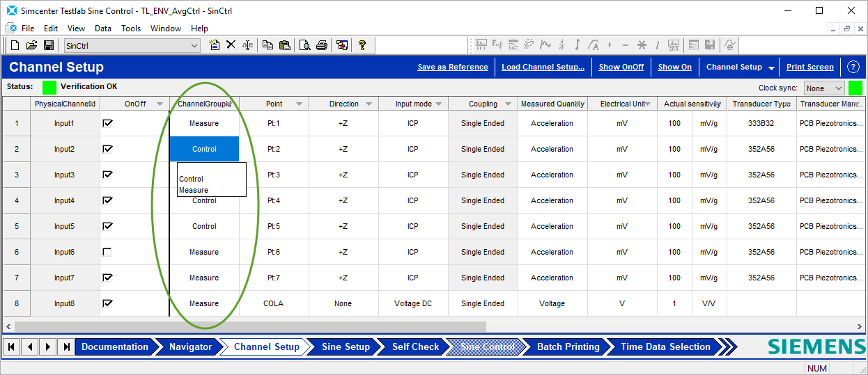The height and width of the screenshot is (375, 868).
Task: Expand the SinCtrl section dropdown
Action: (194, 46)
